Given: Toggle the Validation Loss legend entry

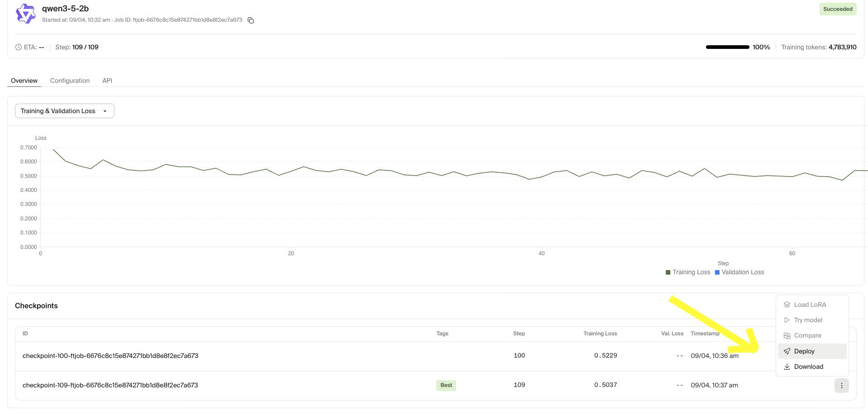Looking at the screenshot, I should tap(739, 272).
